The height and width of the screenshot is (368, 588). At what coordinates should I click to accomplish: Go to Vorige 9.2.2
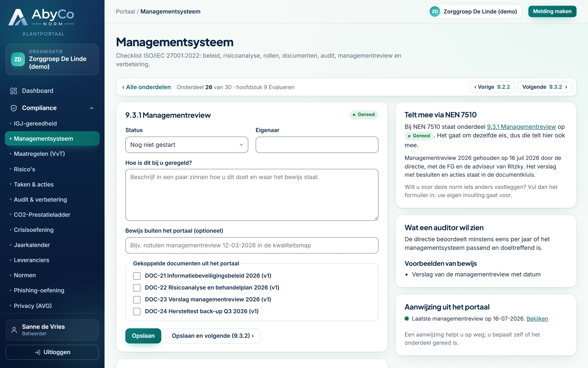coord(492,87)
